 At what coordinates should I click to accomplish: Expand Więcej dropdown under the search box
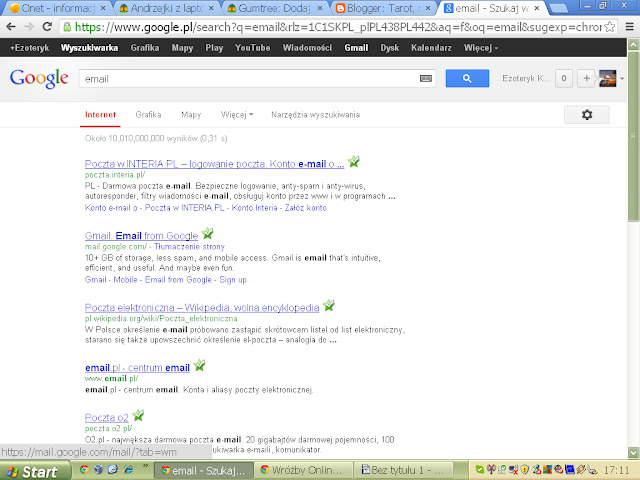point(237,115)
